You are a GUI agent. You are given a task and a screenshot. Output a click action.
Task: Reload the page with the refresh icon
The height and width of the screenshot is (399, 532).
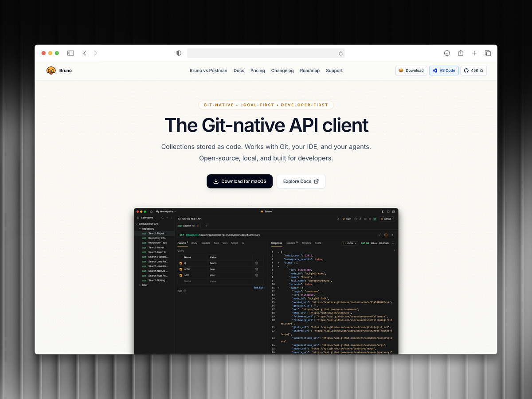tap(340, 53)
